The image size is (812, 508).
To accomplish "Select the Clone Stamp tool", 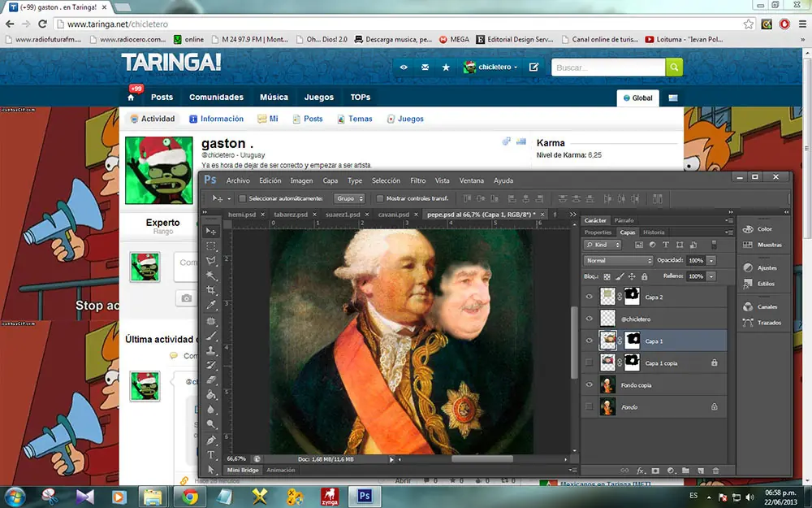I will (211, 351).
